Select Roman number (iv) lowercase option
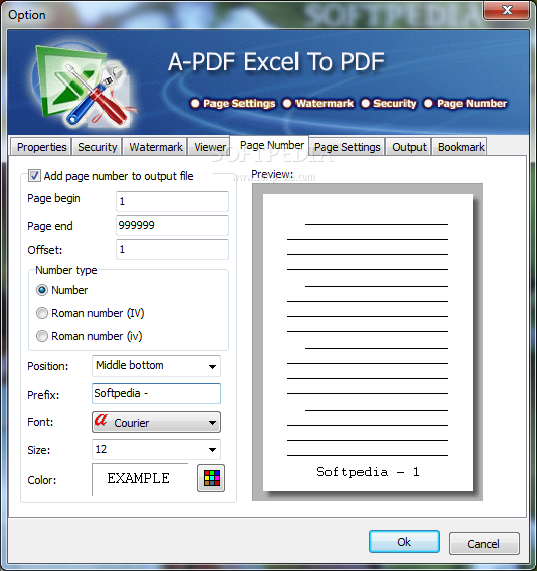 click(x=42, y=336)
